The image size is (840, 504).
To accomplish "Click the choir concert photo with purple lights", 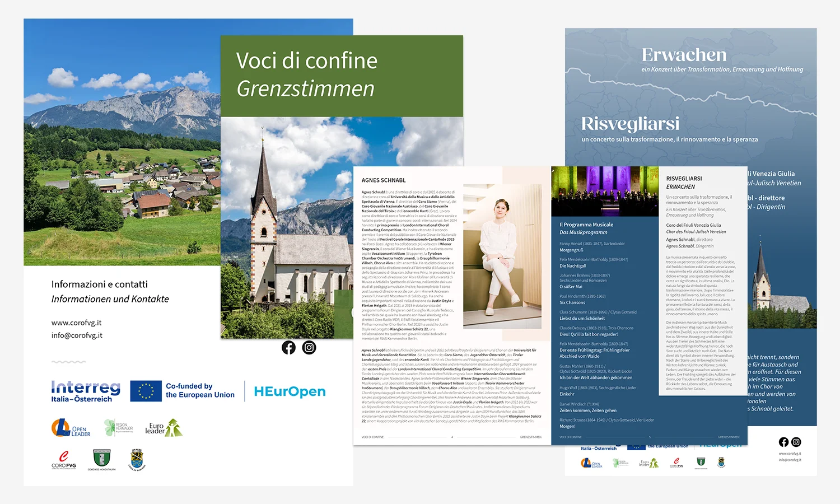I will click(605, 192).
